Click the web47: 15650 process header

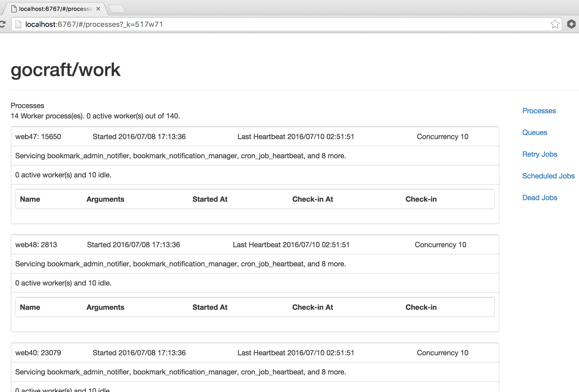pyautogui.click(x=38, y=137)
